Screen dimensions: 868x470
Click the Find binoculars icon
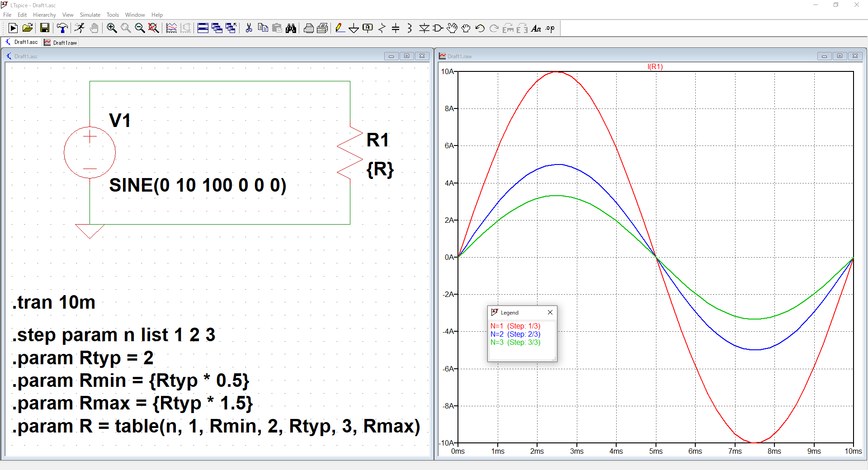[x=291, y=28]
